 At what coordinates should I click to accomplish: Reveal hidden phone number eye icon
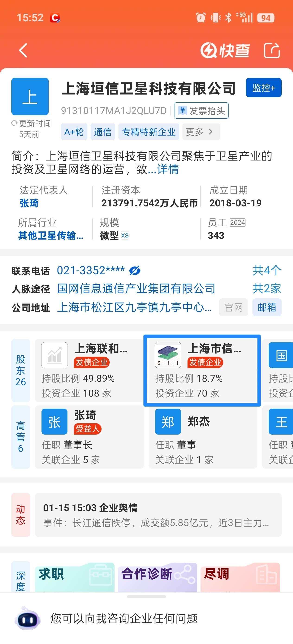135,271
